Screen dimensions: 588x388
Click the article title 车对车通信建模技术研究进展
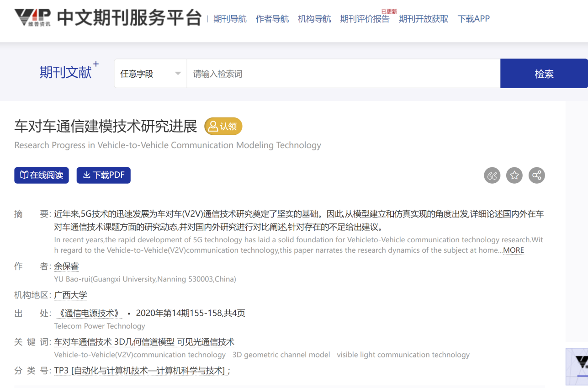[106, 126]
